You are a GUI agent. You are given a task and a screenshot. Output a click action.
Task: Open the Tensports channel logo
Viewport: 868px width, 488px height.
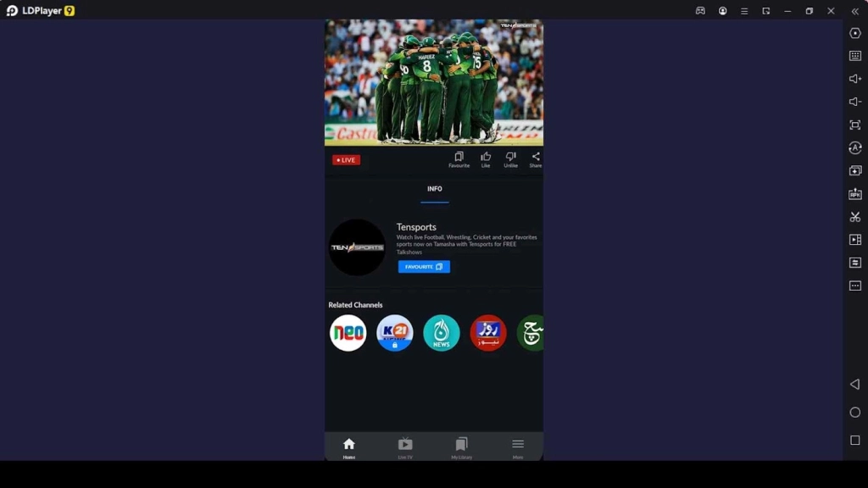click(x=357, y=247)
